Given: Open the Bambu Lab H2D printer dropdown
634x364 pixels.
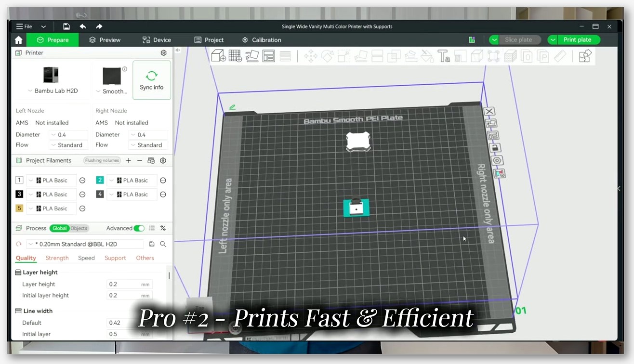Looking at the screenshot, I should click(53, 91).
